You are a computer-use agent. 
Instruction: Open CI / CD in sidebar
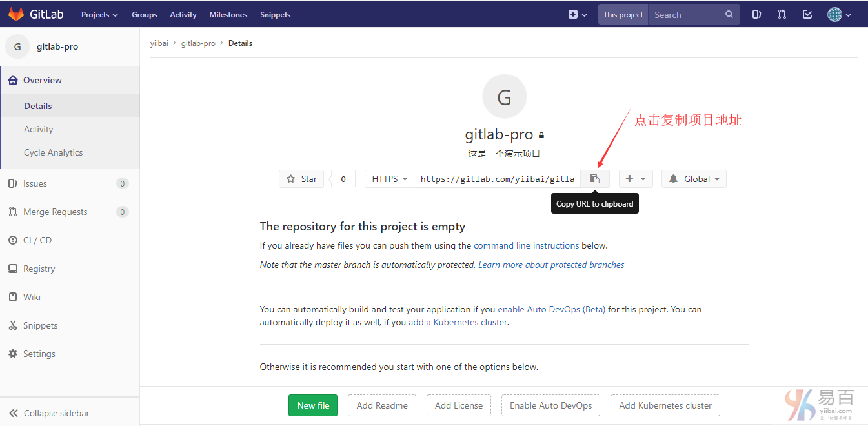tap(37, 240)
